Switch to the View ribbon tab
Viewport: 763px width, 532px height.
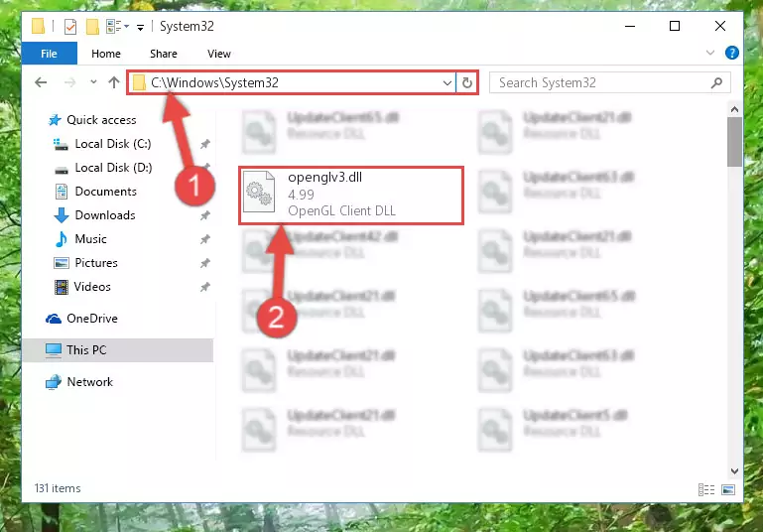[219, 54]
